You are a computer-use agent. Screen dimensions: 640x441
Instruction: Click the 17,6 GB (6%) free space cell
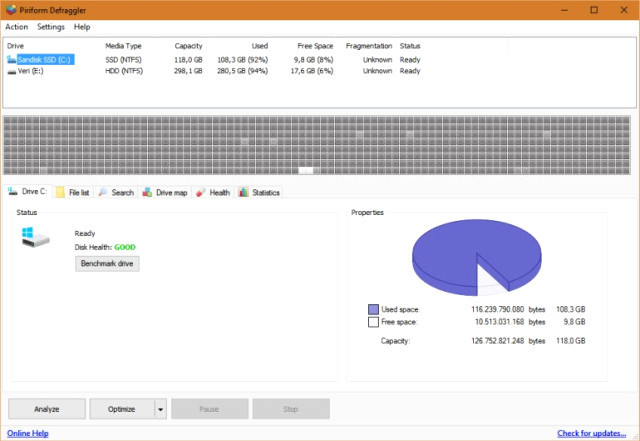point(312,71)
